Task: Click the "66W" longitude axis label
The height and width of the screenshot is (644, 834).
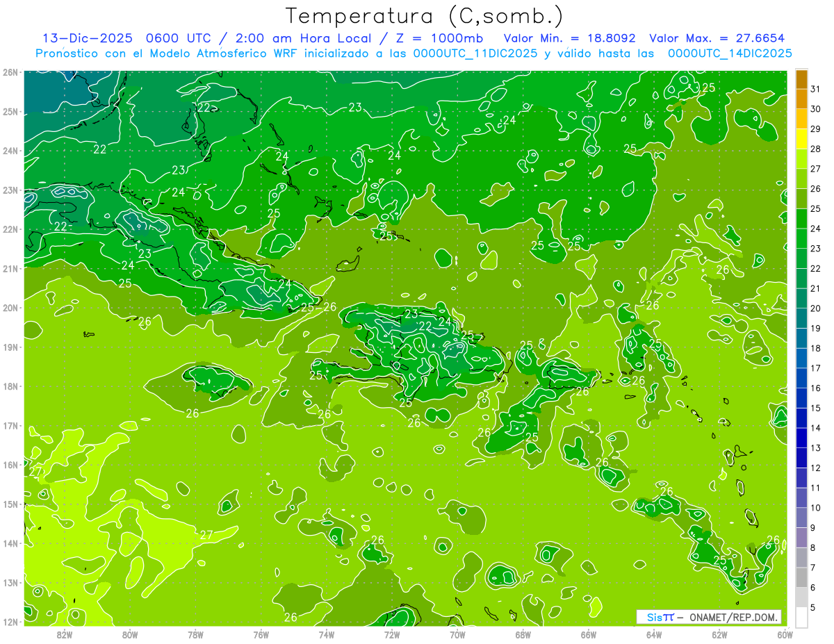Action: [x=589, y=634]
